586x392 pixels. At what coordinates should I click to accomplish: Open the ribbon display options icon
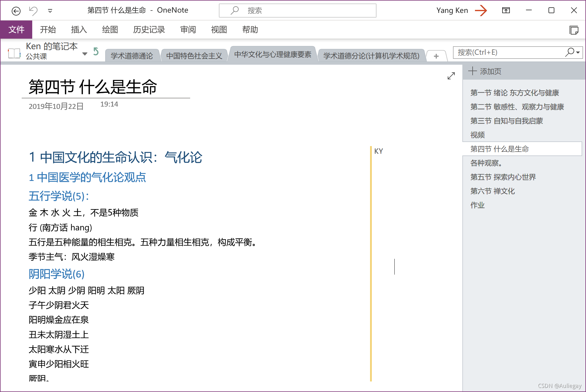point(506,11)
